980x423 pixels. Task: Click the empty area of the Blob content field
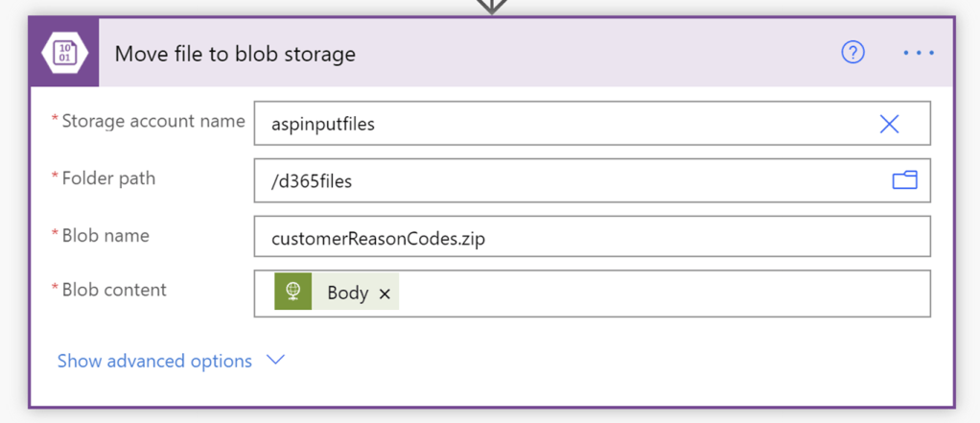662,294
